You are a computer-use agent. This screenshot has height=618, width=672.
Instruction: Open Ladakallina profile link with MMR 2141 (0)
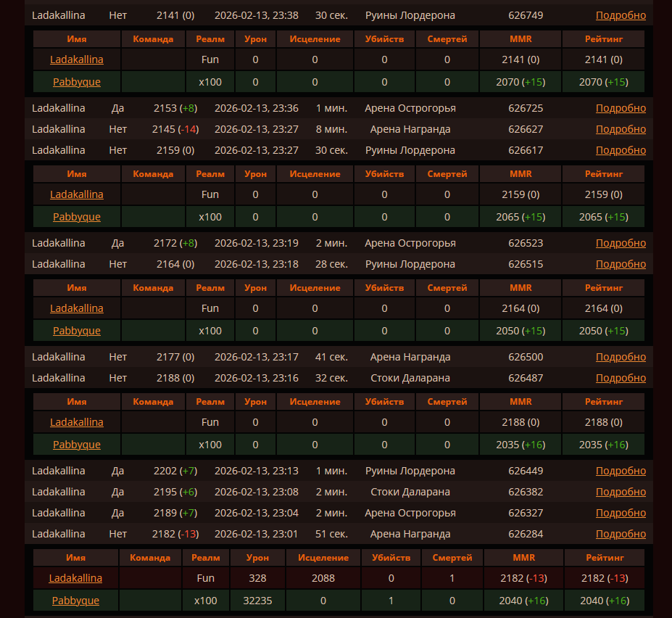point(77,59)
